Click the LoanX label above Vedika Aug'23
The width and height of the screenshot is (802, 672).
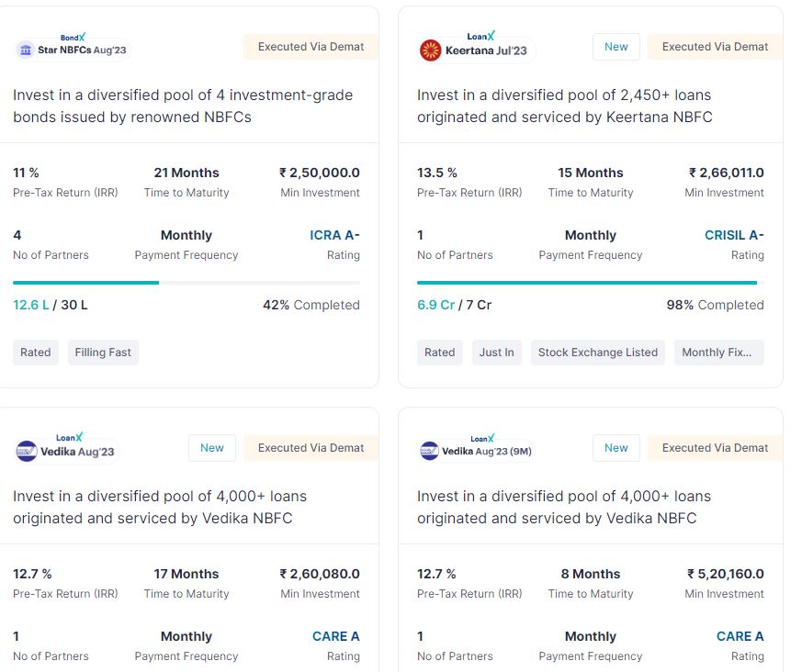point(69,437)
